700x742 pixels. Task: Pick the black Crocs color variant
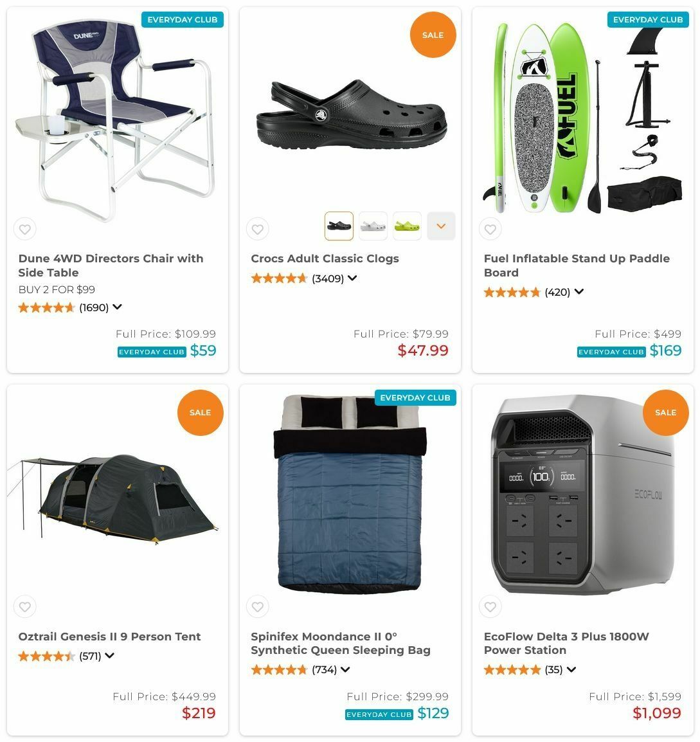(339, 226)
